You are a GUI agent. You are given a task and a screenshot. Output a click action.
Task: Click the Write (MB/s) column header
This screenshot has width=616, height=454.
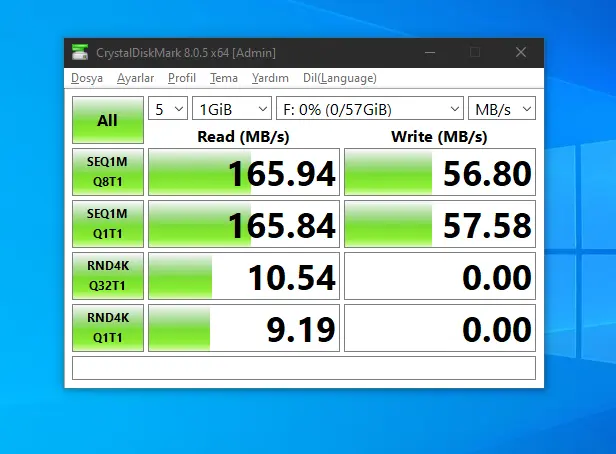point(439,137)
